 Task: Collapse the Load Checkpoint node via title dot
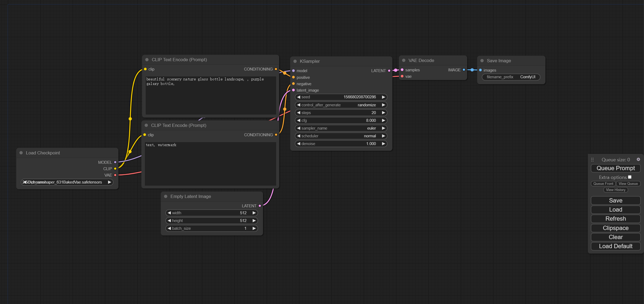pos(21,153)
